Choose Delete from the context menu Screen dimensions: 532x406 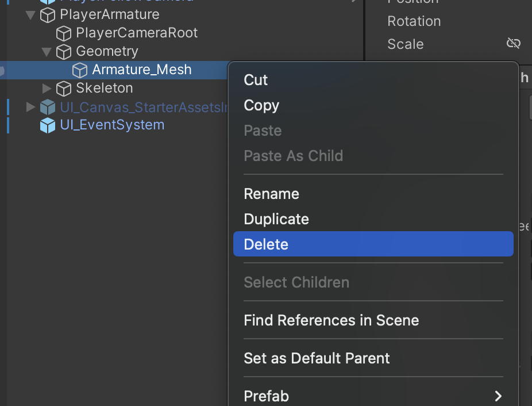(266, 244)
